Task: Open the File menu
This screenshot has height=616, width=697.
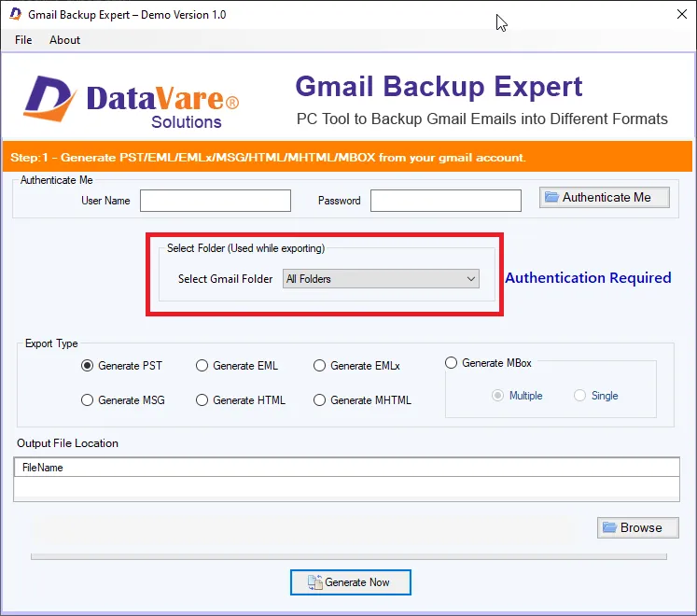Action: click(23, 40)
